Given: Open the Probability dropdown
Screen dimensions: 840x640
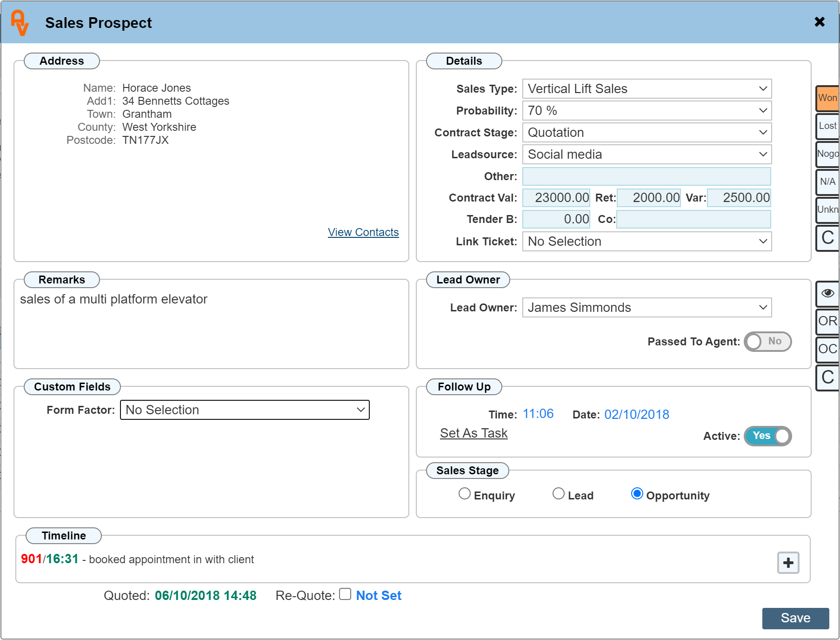Looking at the screenshot, I should click(x=647, y=110).
